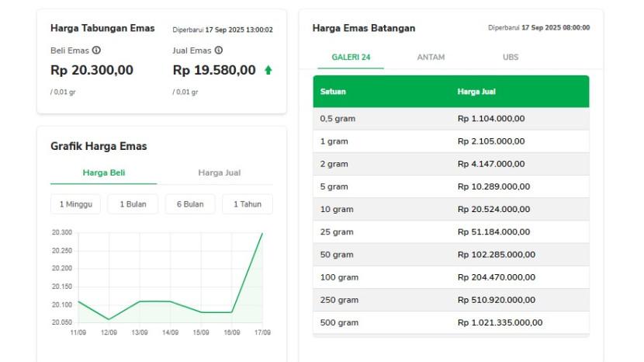Switch chart to Harga Jual tab
The image size is (644, 362).
tap(220, 172)
